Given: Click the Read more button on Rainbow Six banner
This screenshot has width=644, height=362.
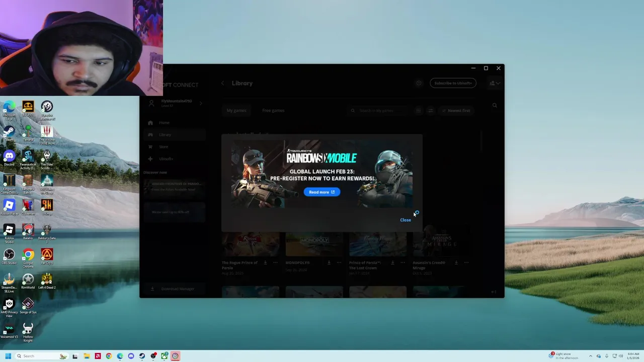Looking at the screenshot, I should click(x=321, y=192).
